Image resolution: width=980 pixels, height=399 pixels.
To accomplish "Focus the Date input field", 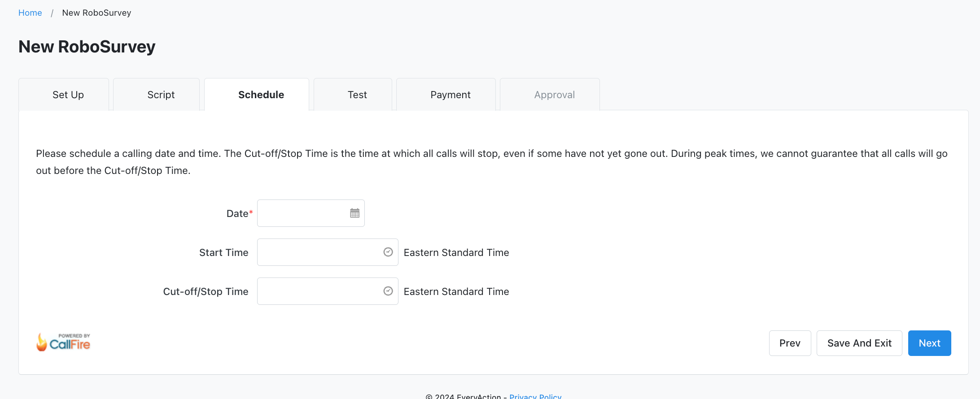I will pyautogui.click(x=311, y=213).
